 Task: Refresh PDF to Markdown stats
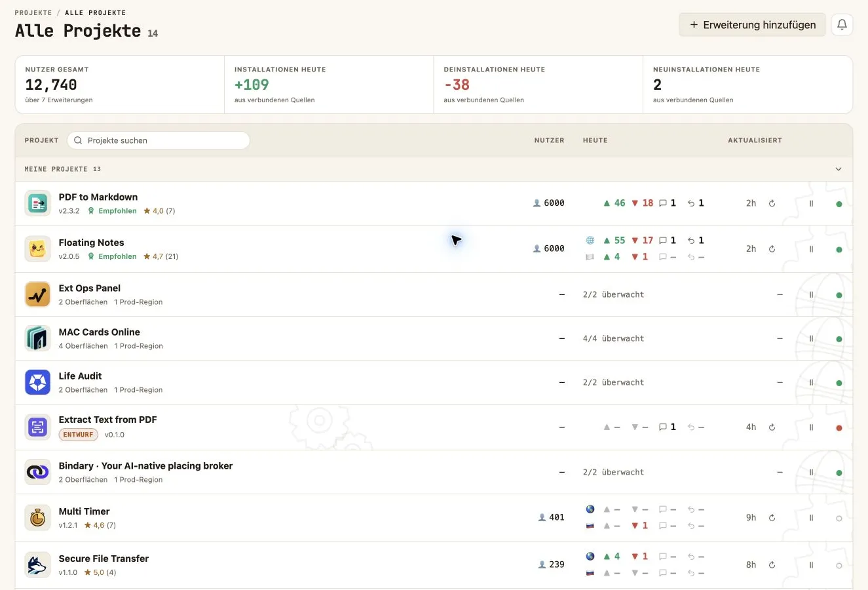pos(772,203)
